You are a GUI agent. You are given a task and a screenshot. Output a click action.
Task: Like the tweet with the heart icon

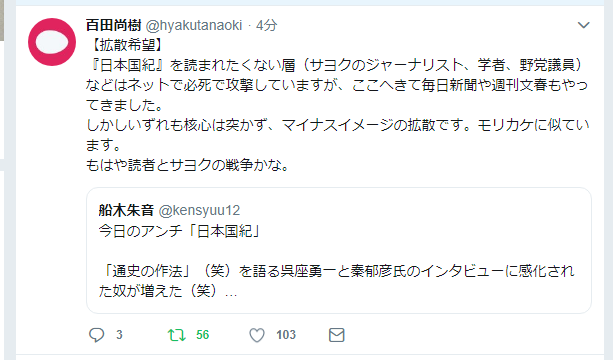pyautogui.click(x=257, y=335)
